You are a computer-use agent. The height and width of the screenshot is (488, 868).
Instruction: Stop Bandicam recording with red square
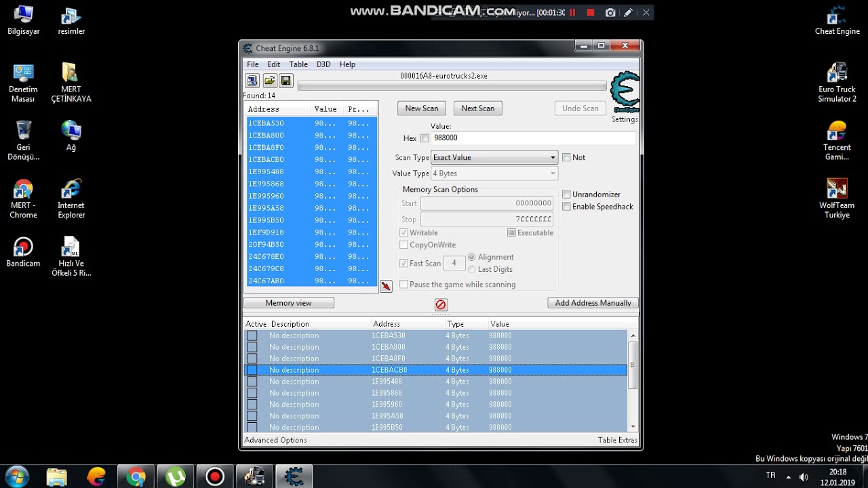click(x=591, y=12)
